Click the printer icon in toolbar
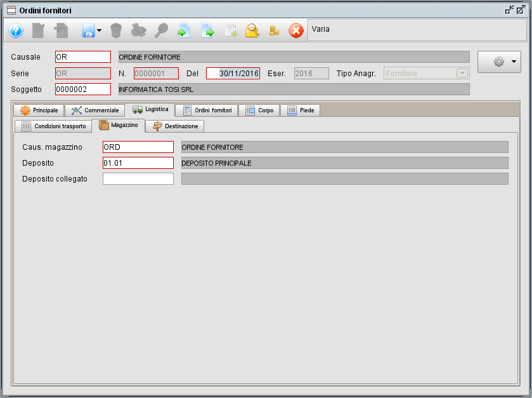Image resolution: width=532 pixels, height=398 pixels. pos(138,30)
